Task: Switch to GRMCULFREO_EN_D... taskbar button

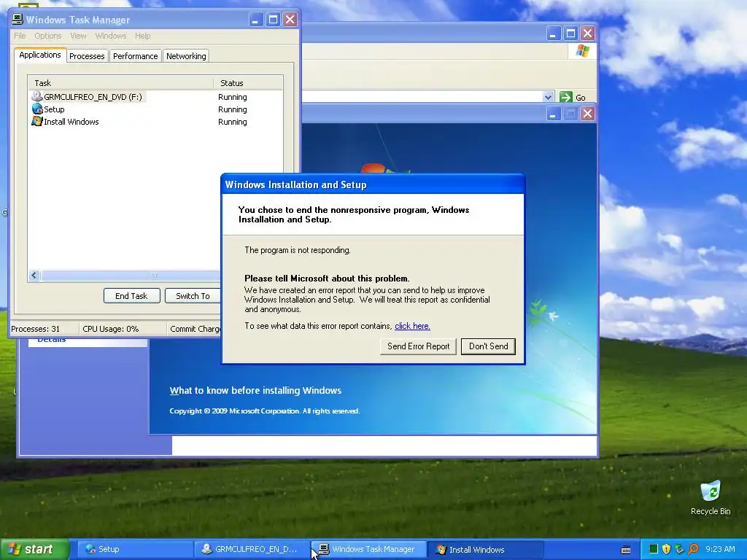Action: 252,549
